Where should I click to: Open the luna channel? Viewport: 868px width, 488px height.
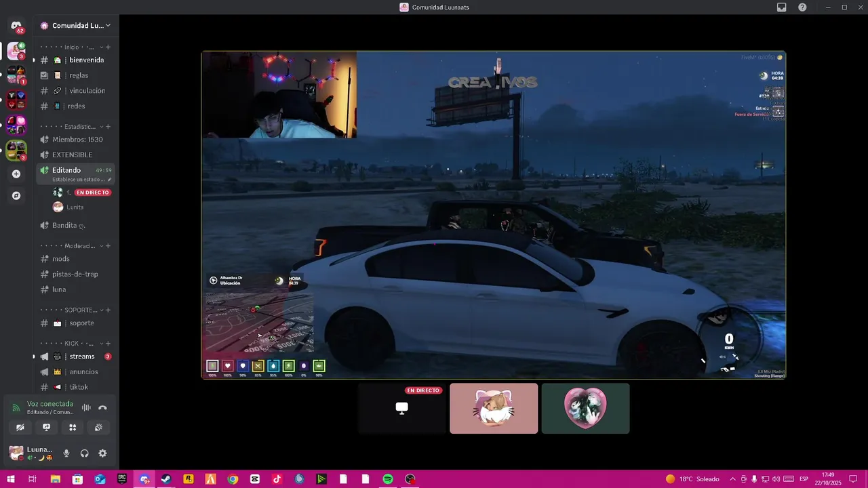tap(76, 289)
